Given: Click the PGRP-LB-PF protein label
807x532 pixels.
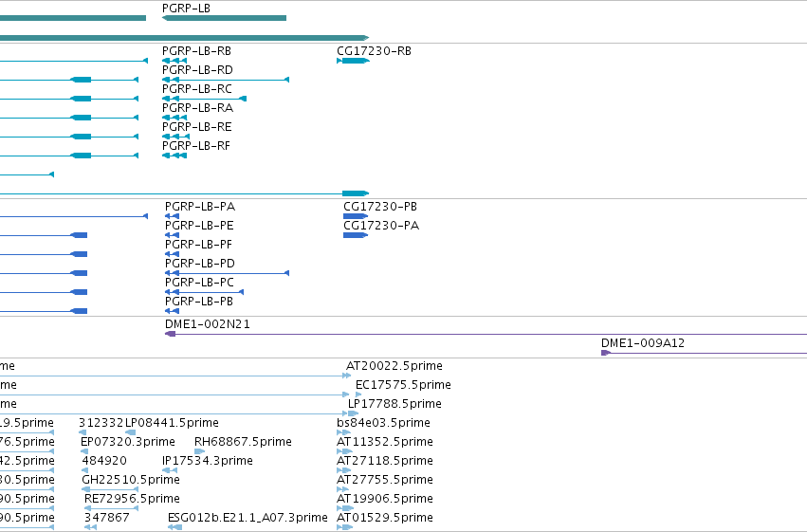Looking at the screenshot, I should [x=198, y=245].
